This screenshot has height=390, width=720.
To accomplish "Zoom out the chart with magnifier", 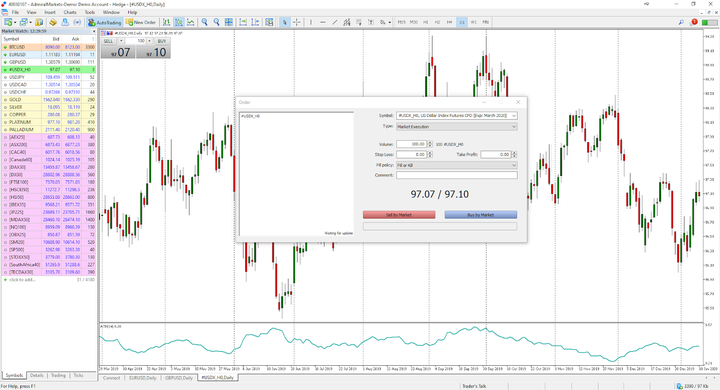I will click(x=216, y=22).
